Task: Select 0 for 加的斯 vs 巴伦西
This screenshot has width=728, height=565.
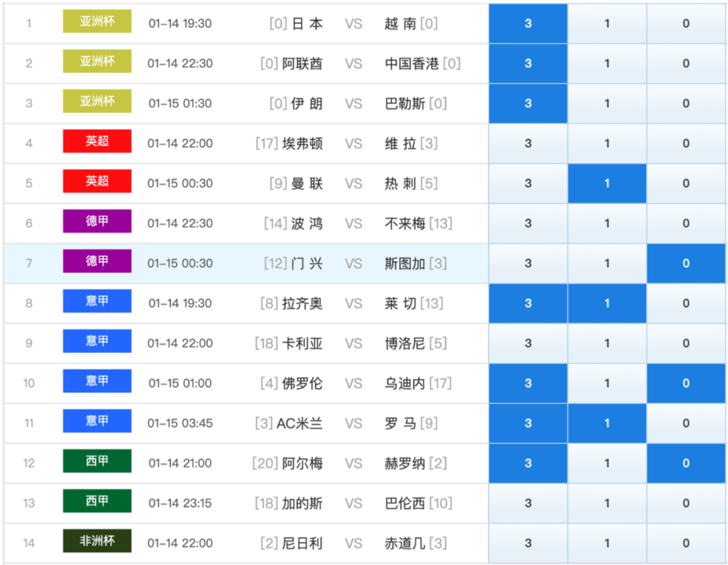Action: click(686, 503)
